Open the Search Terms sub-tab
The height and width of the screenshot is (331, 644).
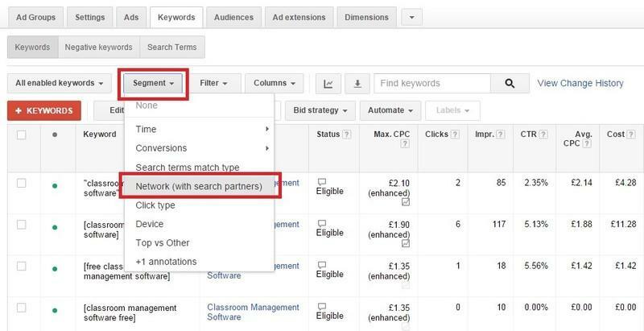(x=172, y=48)
